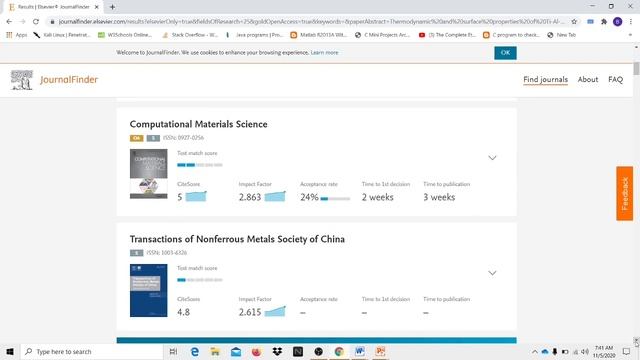Open Apps bookmarks shortcut

coord(17,35)
